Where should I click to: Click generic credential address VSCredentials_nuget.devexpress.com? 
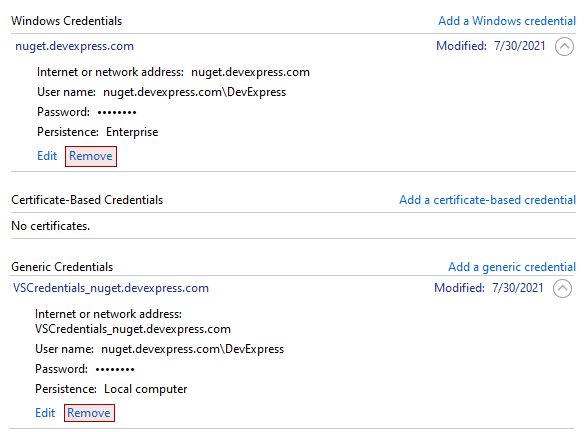pos(133,329)
